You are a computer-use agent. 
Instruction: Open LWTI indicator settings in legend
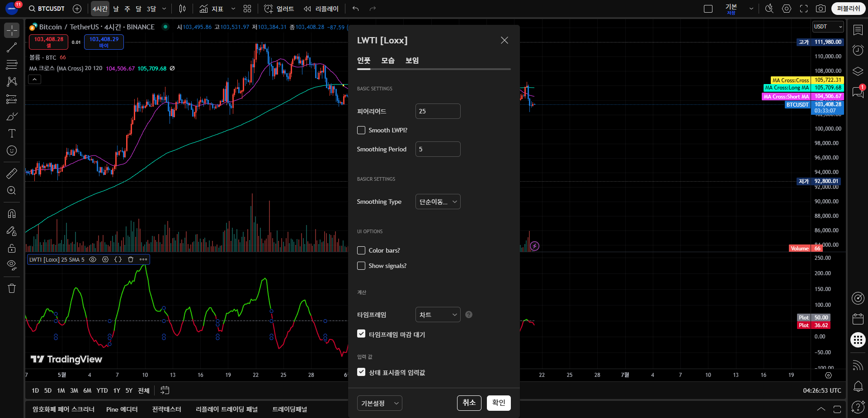click(105, 259)
